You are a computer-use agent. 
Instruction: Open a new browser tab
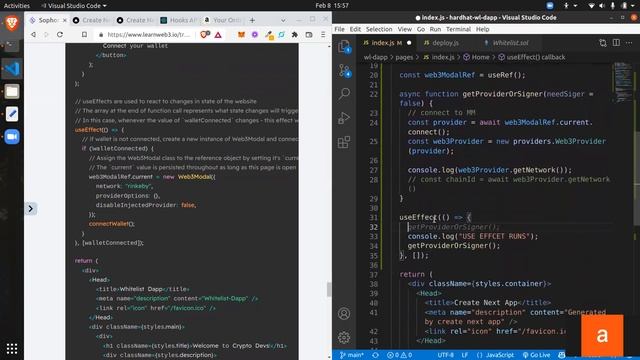pyautogui.click(x=252, y=20)
